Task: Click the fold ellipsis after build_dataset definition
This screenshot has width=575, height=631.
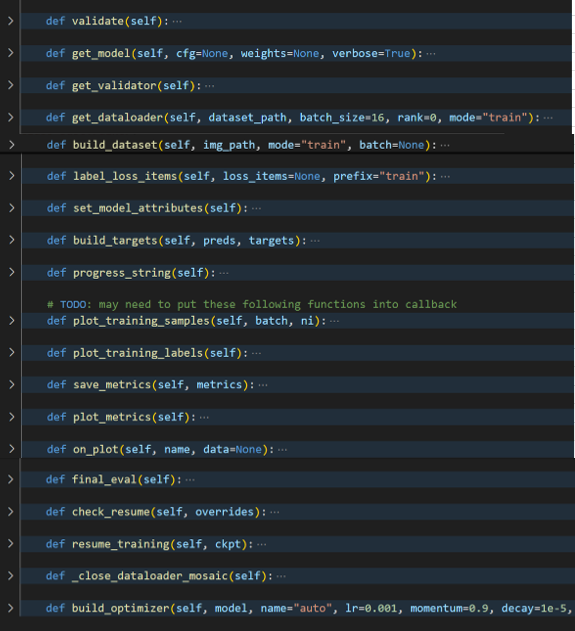Action: click(x=445, y=145)
